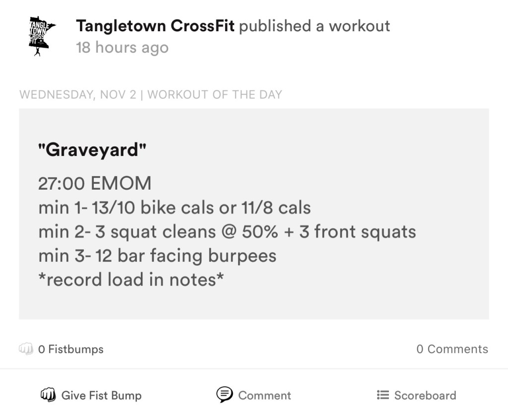This screenshot has height=420, width=508.
Task: Click the 27:00 EMOM line
Action: [95, 184]
